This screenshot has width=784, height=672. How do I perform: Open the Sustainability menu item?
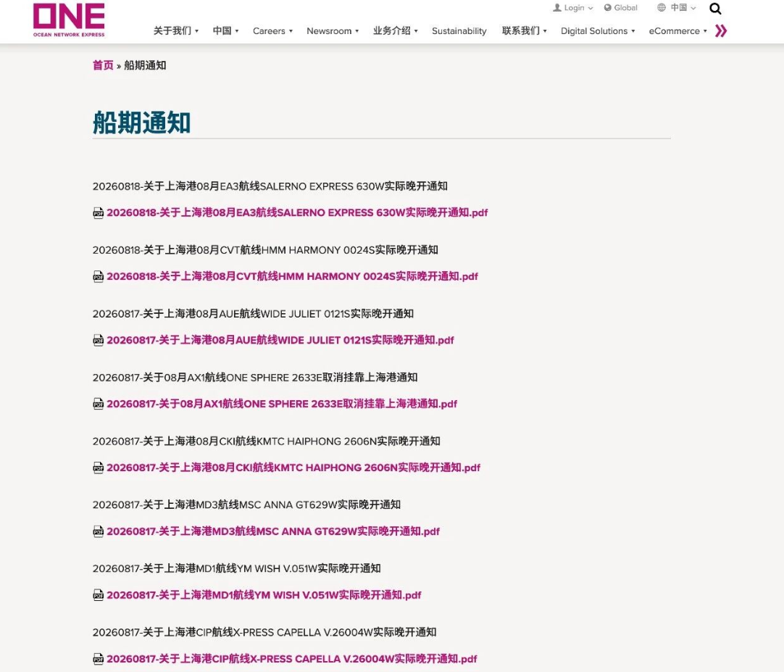pos(459,31)
